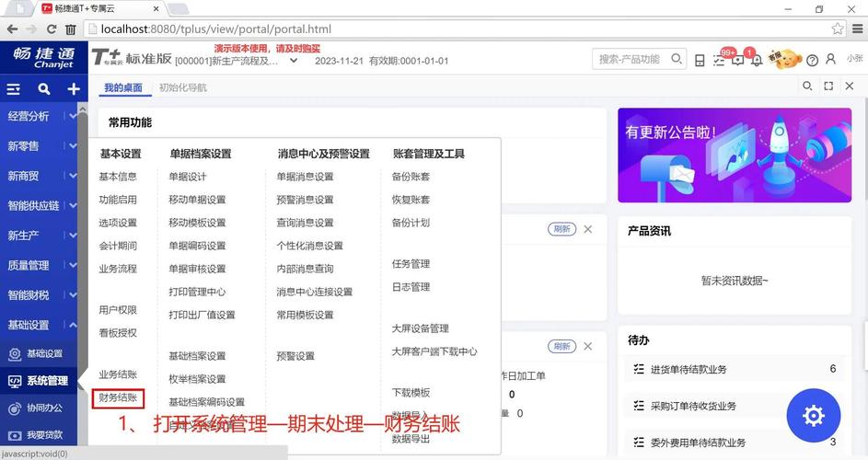Open the 有更新公告啦 announcement banner
This screenshot has width=868, height=460.
(735, 155)
